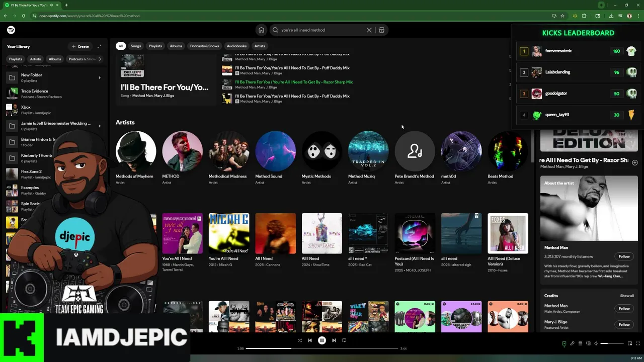644x362 pixels.
Task: Select the Albums search filter
Action: point(176,46)
